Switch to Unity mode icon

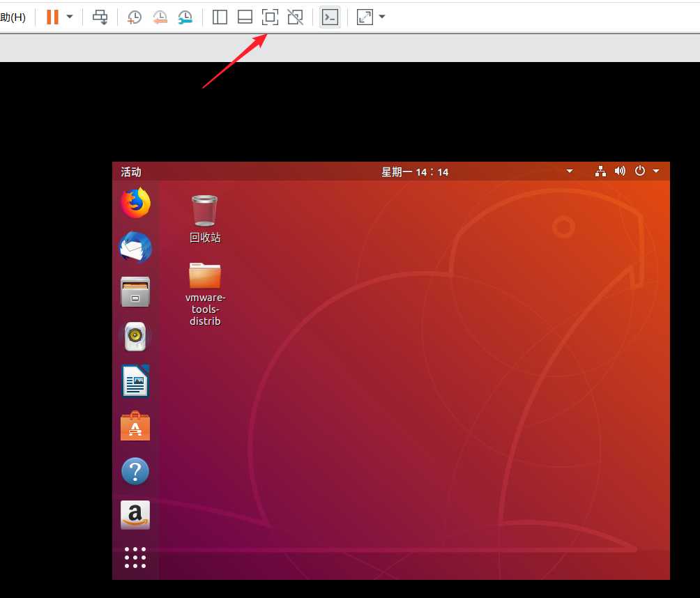point(295,17)
